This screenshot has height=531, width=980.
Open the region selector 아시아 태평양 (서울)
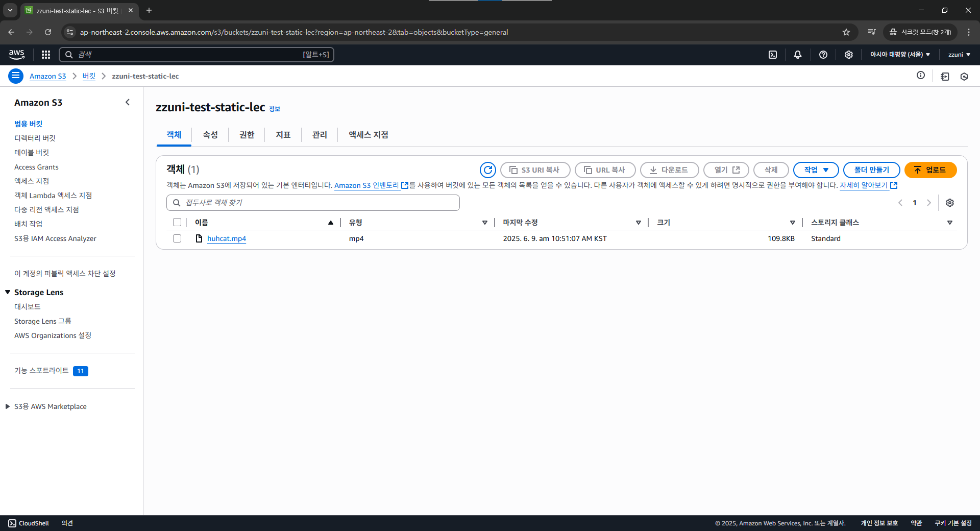[900, 55]
